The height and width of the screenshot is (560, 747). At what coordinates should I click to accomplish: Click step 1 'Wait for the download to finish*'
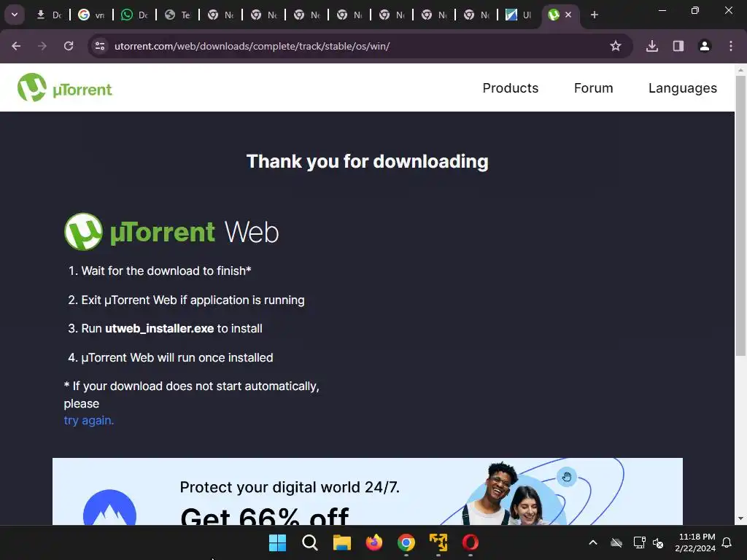tap(160, 271)
